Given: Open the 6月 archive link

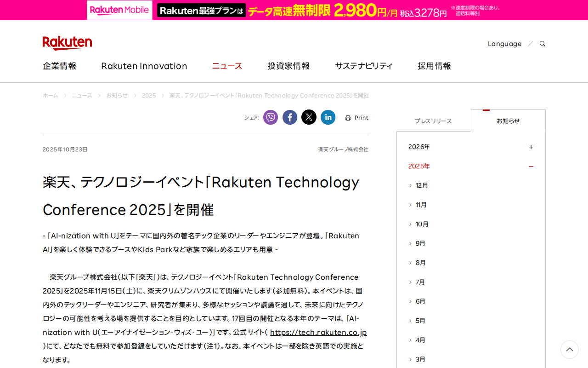Looking at the screenshot, I should point(420,301).
